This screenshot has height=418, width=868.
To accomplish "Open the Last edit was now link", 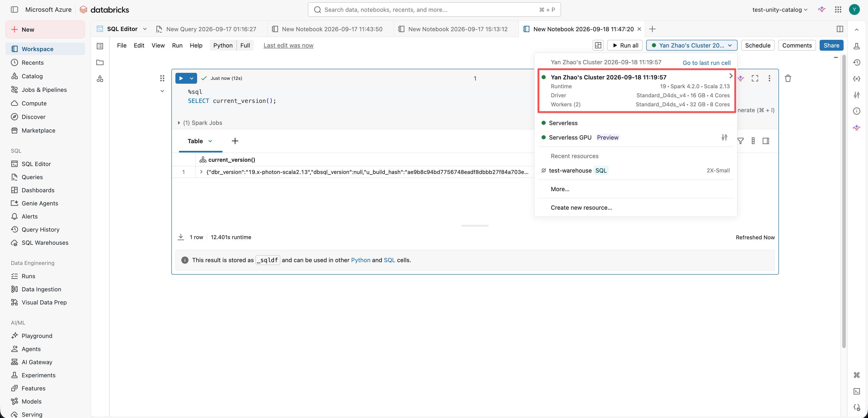I will 288,45.
